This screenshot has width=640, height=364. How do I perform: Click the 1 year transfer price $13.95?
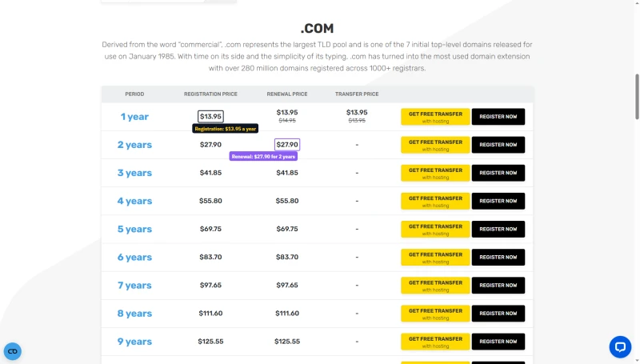357,112
